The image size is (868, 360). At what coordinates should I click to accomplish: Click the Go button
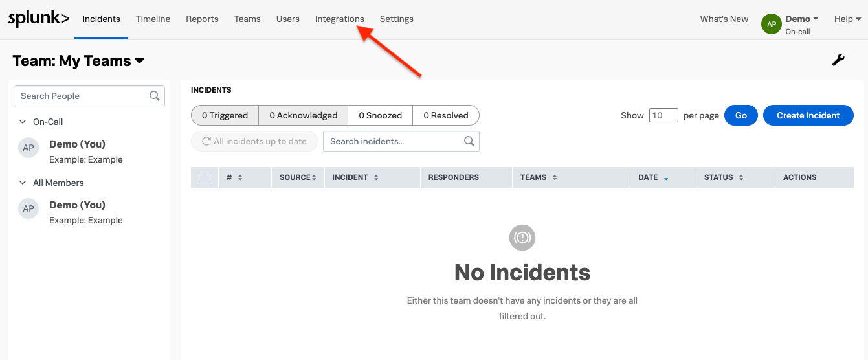tap(740, 115)
